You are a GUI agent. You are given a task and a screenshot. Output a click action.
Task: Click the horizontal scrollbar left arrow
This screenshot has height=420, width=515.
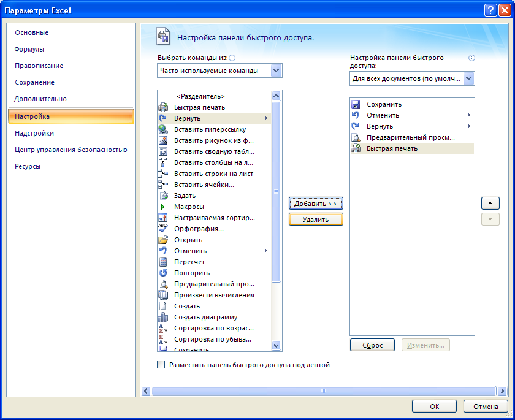pos(146,391)
